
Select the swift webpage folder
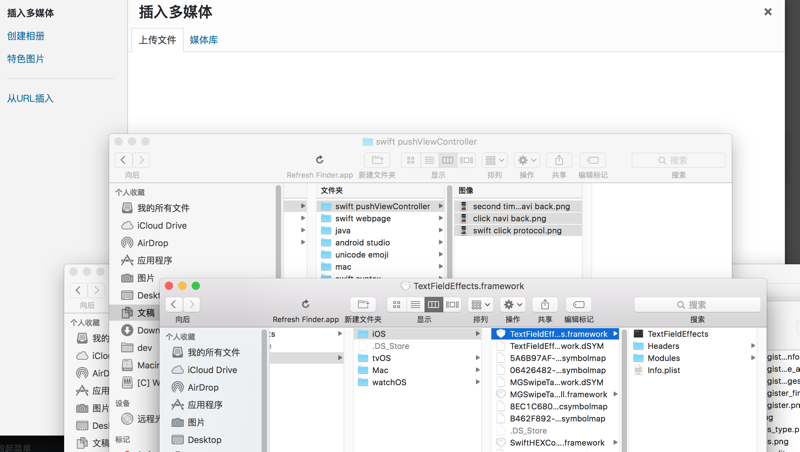pos(381,218)
